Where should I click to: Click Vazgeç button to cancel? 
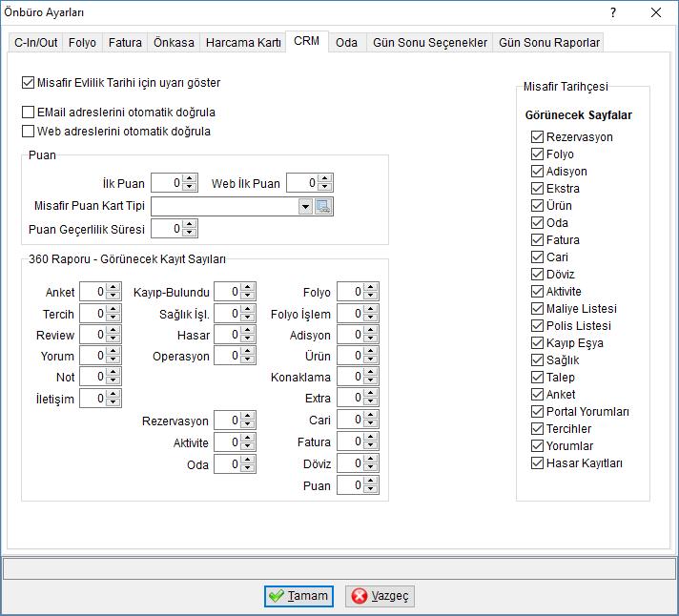pos(380,596)
